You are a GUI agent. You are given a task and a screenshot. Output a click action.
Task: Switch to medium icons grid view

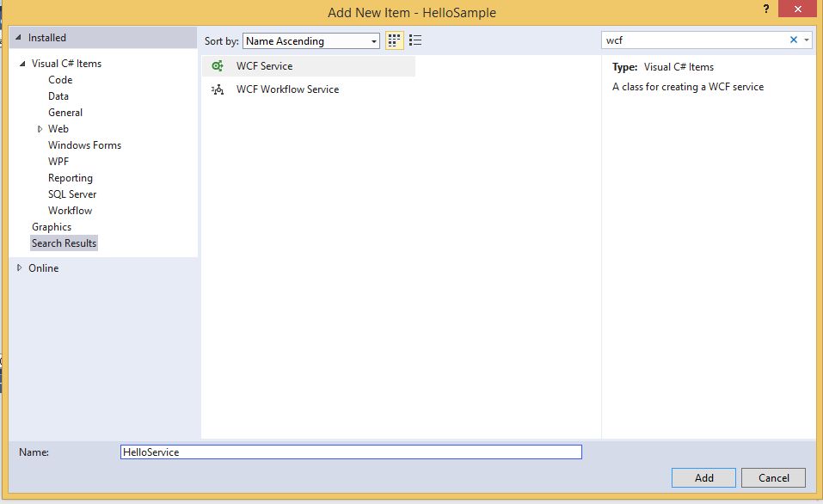tap(394, 40)
